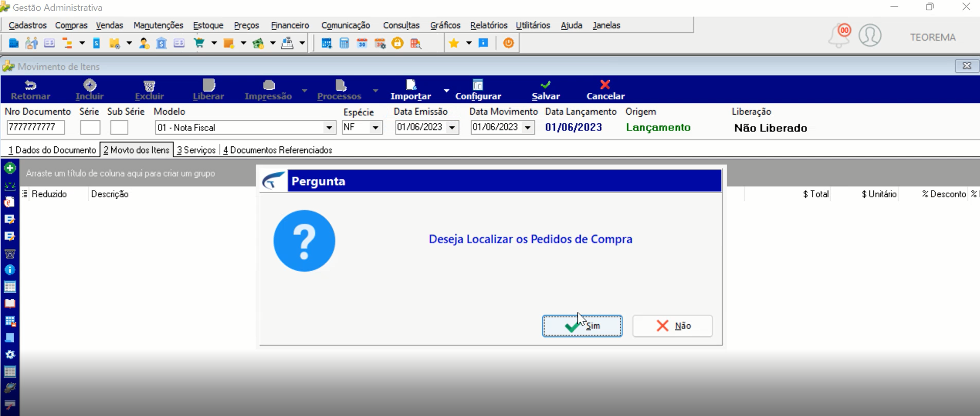Image resolution: width=980 pixels, height=416 pixels.
Task: Open the calculator icon in the toolbar
Action: 345,43
